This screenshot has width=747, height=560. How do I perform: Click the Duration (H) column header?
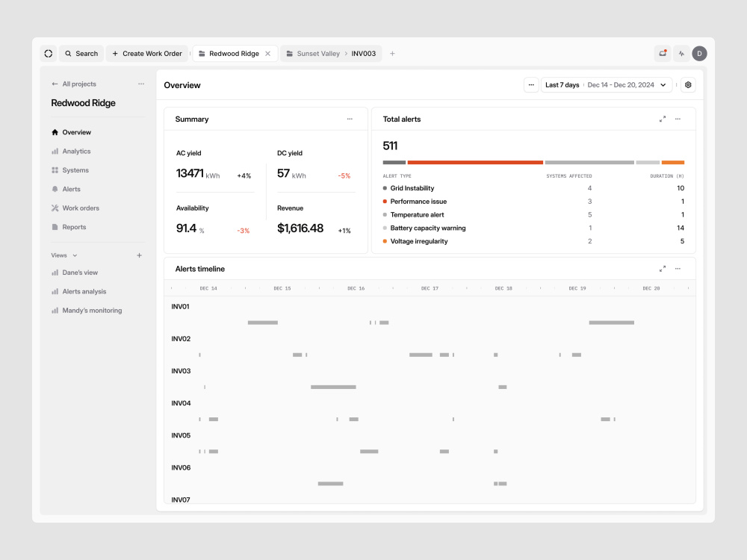pyautogui.click(x=667, y=176)
